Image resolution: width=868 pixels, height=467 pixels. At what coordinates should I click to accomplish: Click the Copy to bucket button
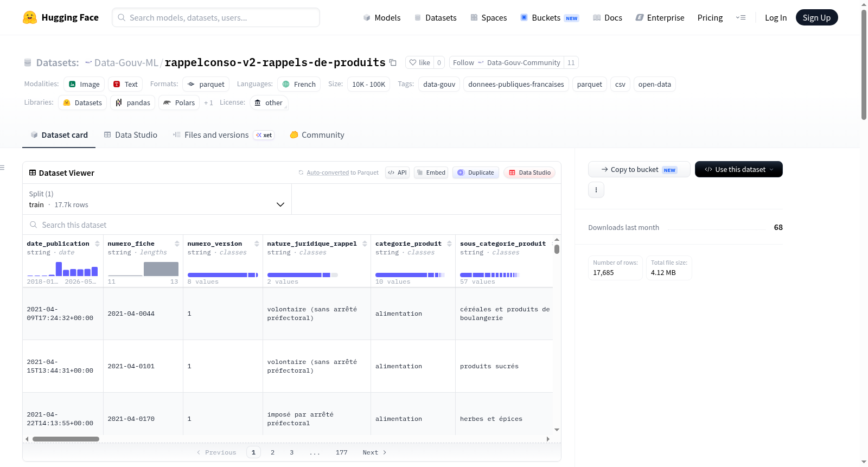[639, 169]
